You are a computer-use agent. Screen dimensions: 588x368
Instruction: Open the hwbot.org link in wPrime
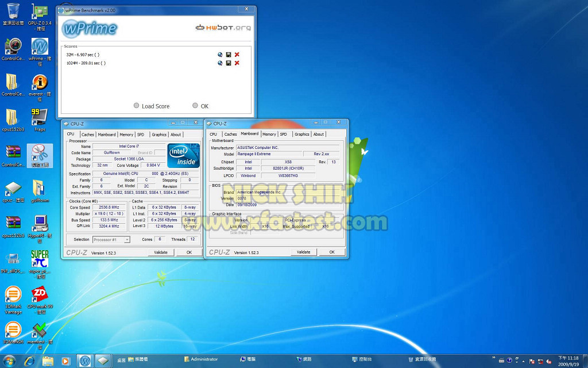223,27
